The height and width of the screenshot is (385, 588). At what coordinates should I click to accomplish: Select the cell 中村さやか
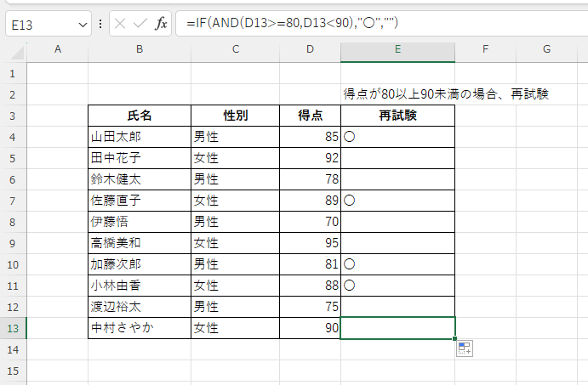(140, 328)
